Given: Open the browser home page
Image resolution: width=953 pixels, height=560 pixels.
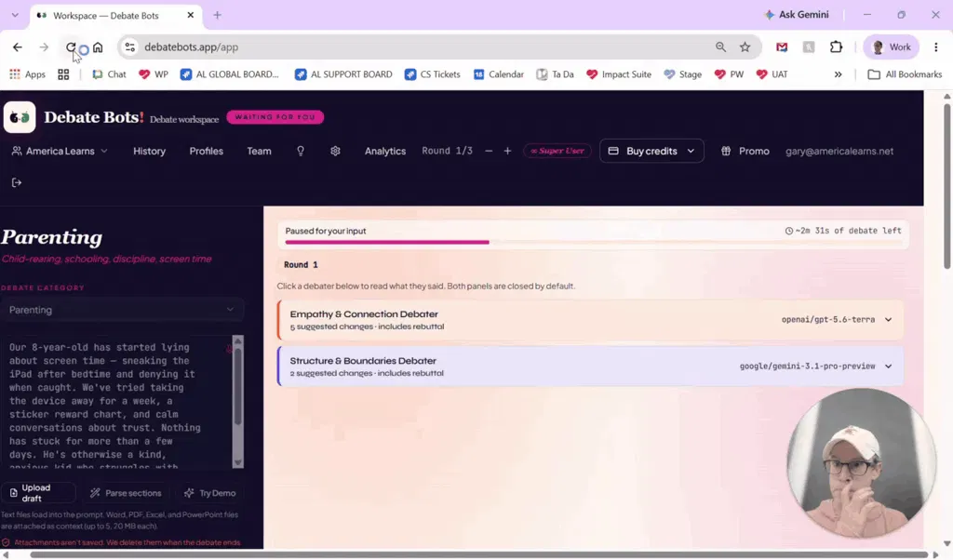Looking at the screenshot, I should point(98,47).
